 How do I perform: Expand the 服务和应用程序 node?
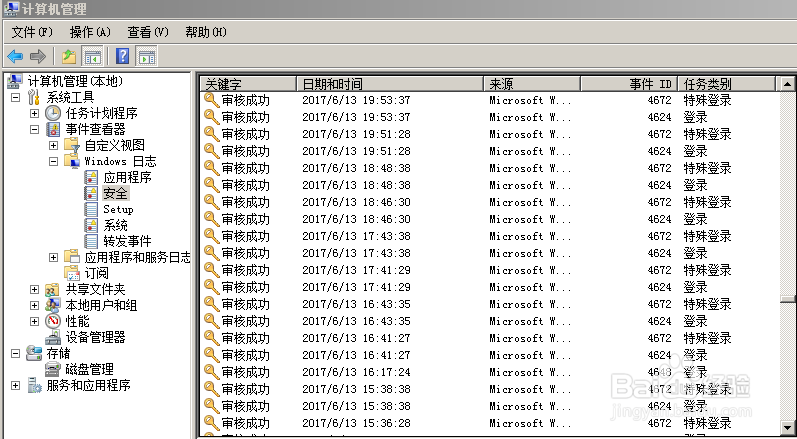coord(15,386)
